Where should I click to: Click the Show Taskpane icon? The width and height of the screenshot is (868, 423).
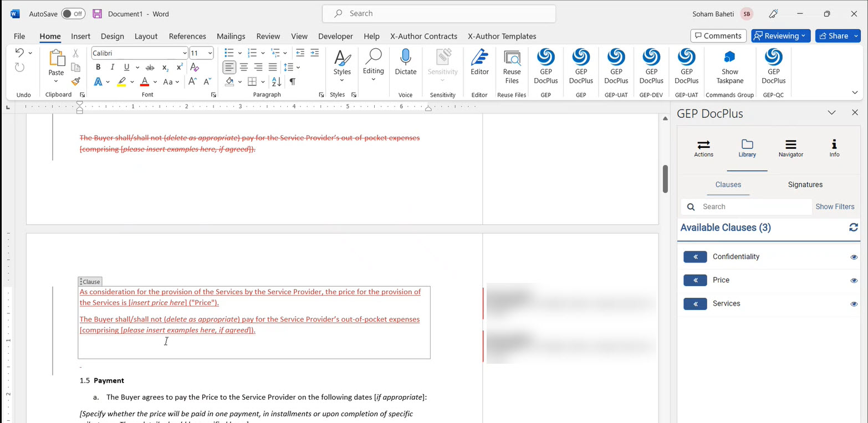click(x=729, y=57)
